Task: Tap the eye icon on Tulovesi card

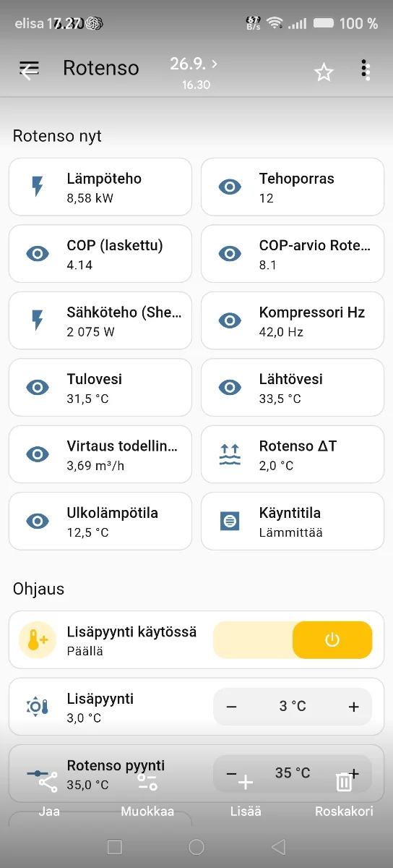Action: click(38, 388)
